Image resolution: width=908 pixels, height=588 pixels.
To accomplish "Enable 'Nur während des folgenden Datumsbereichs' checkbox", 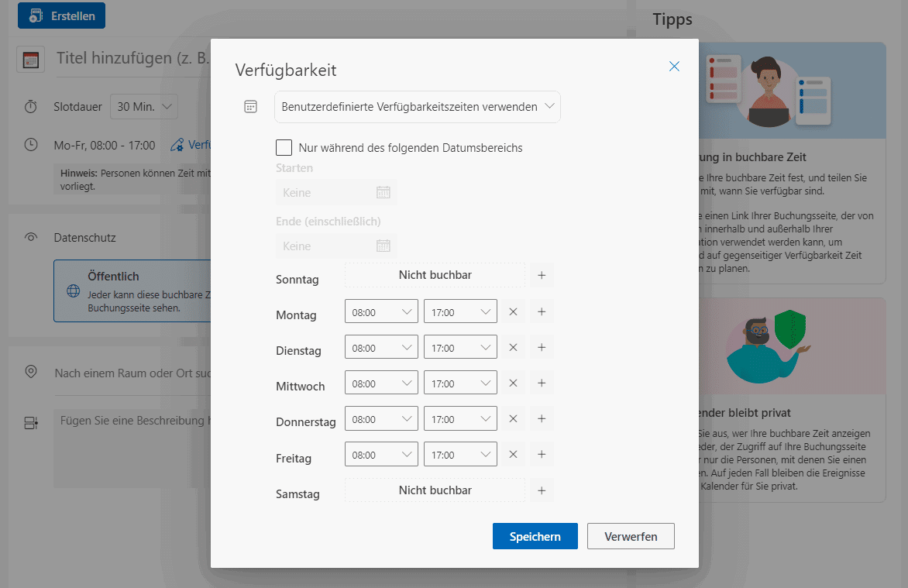I will point(284,147).
